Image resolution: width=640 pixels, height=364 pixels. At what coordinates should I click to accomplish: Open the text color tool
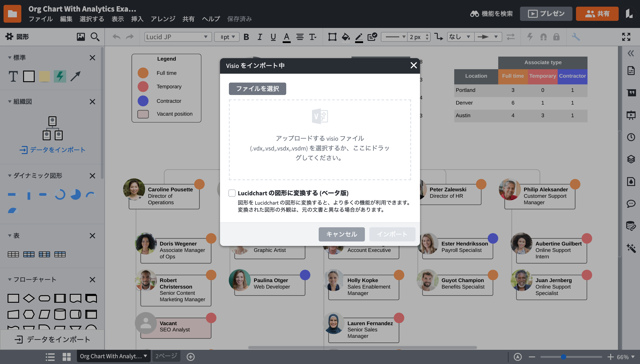(287, 38)
